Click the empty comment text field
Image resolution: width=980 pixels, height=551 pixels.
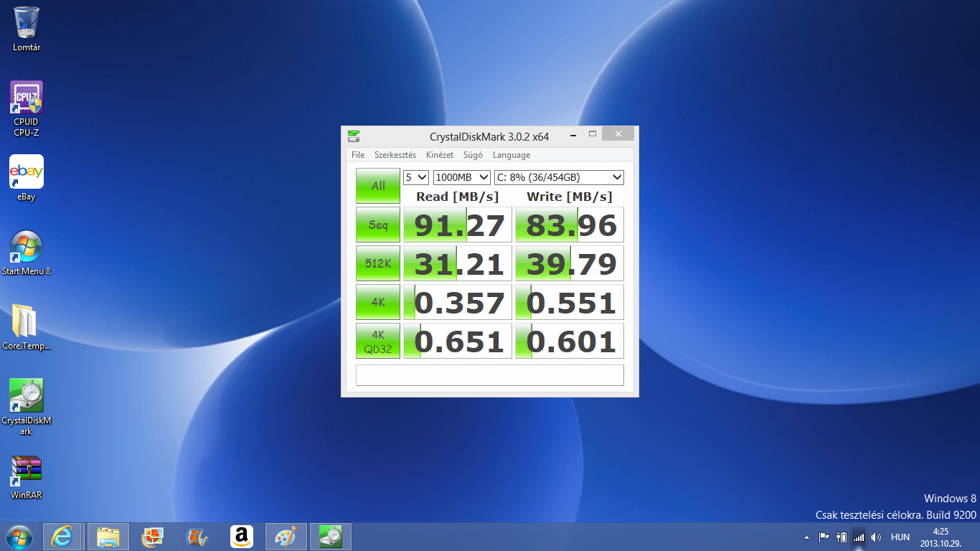click(489, 375)
